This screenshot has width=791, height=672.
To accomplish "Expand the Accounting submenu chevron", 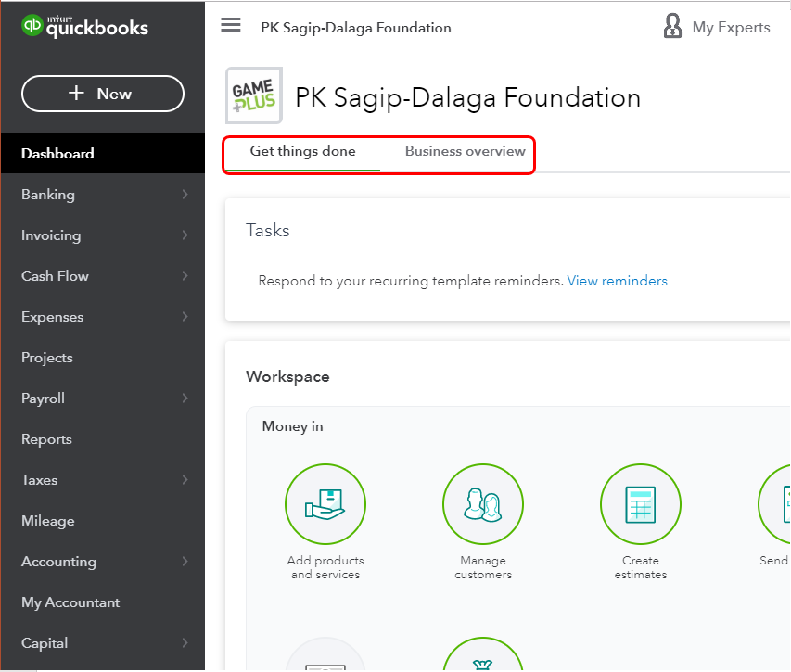I will click(x=185, y=562).
